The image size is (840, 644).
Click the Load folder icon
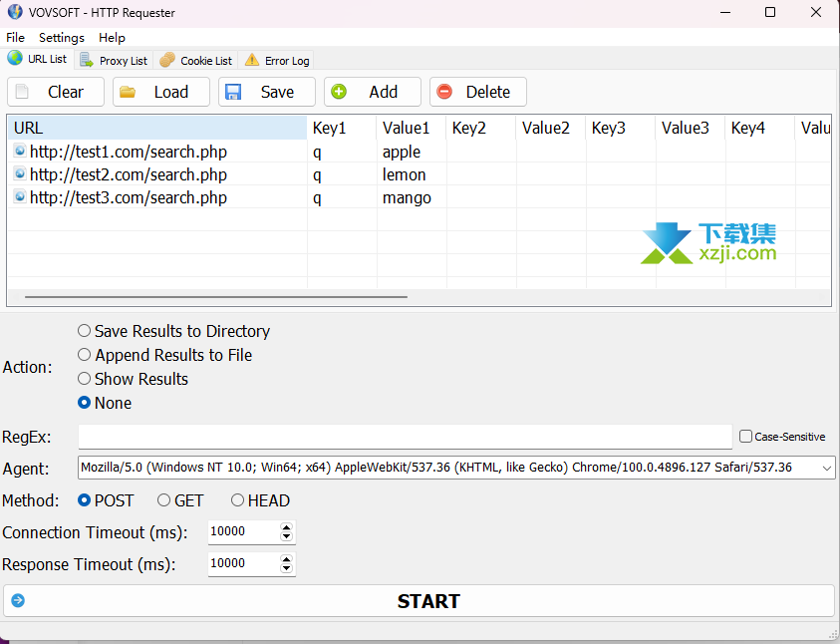click(128, 92)
